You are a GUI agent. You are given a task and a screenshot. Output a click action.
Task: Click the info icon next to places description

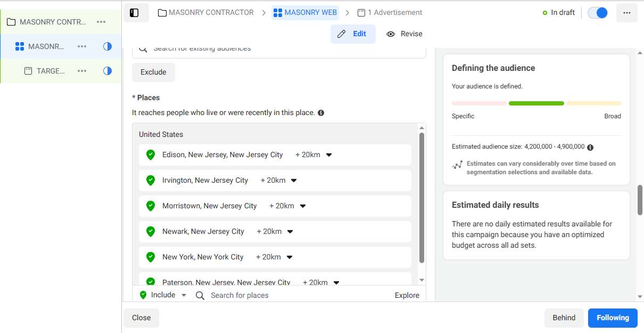[321, 113]
